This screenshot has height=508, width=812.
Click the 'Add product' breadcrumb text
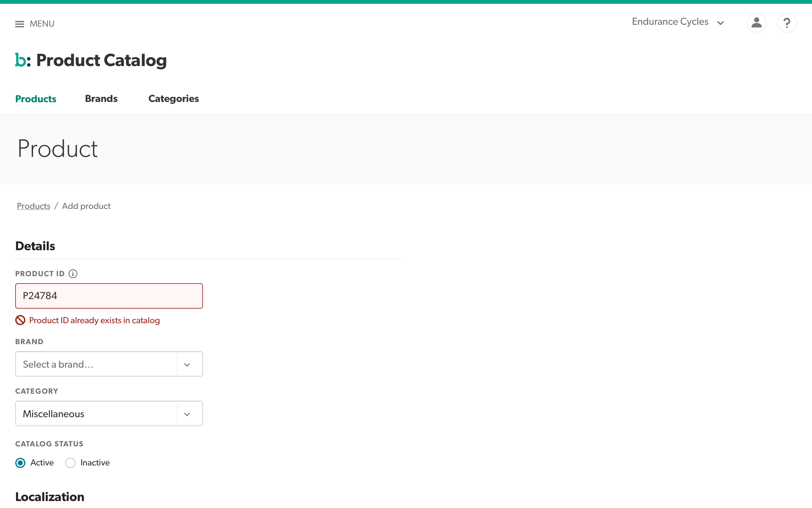[x=86, y=206]
